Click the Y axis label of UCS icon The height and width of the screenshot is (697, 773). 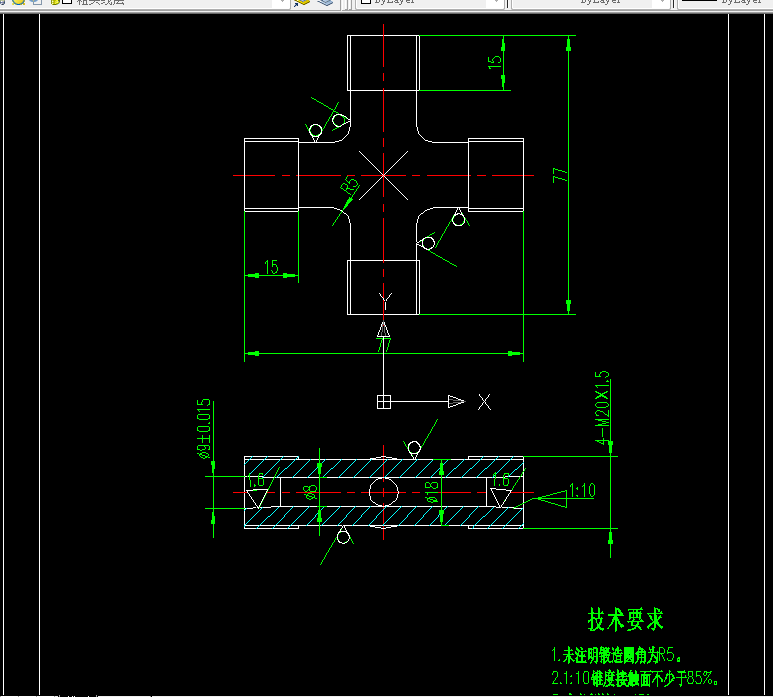click(385, 300)
